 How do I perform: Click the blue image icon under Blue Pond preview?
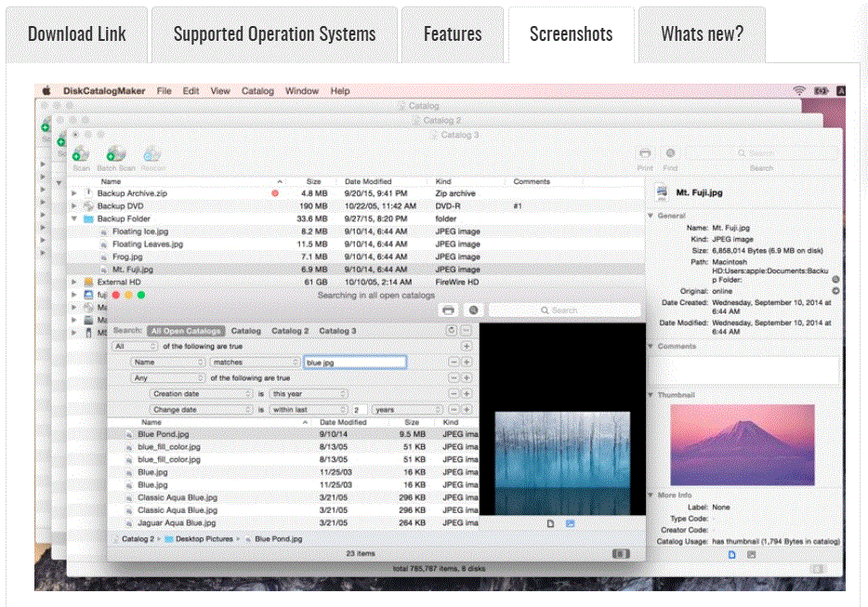pyautogui.click(x=571, y=523)
